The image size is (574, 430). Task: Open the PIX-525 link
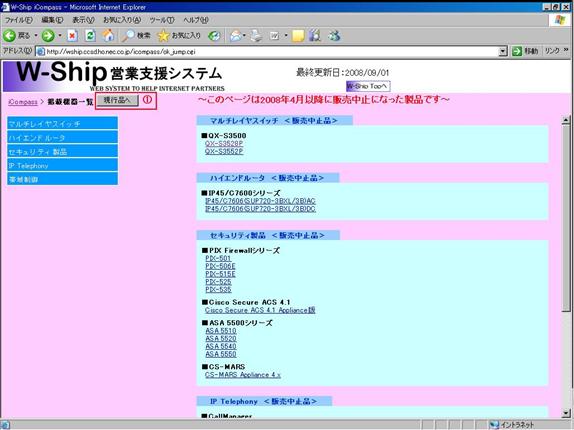tap(219, 282)
